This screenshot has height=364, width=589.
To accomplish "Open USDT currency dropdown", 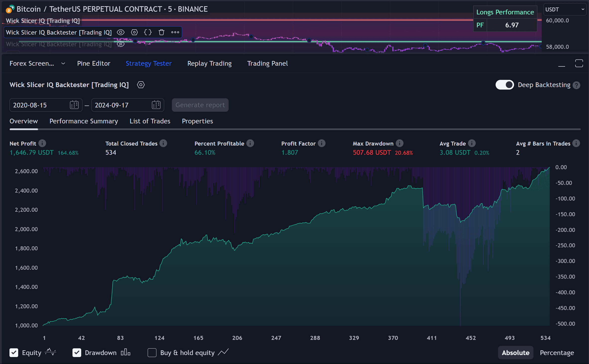I will (x=565, y=9).
